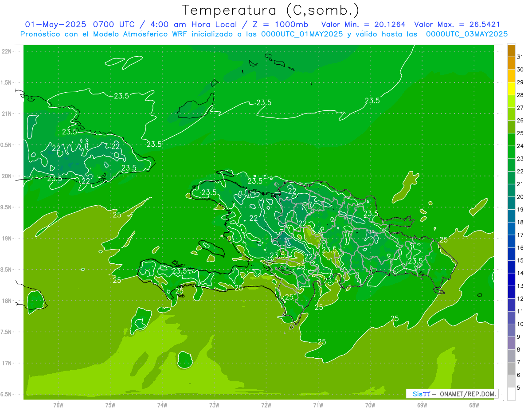This screenshot has width=532, height=411.
Task: Click the gray swatch between 6 and 7
Action: pyautogui.click(x=511, y=369)
